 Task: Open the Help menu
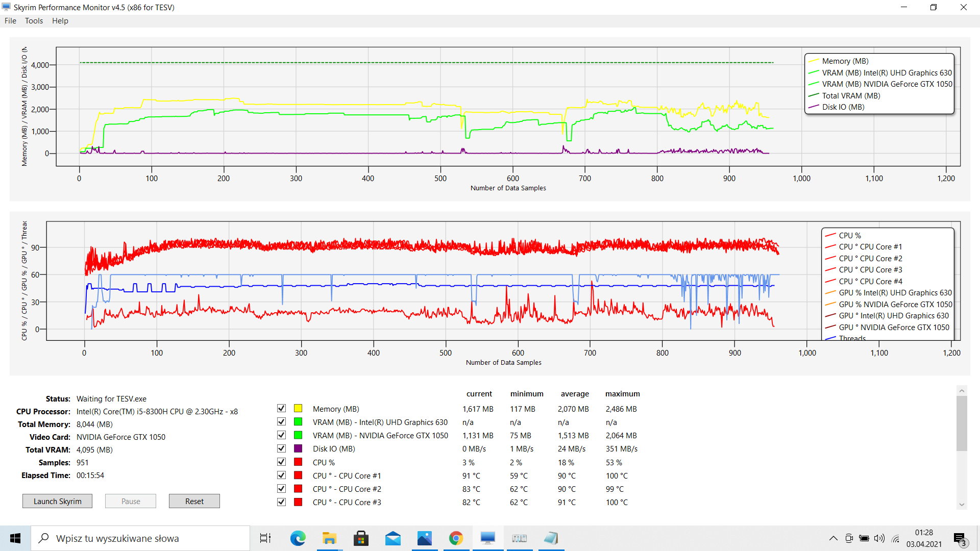point(60,21)
